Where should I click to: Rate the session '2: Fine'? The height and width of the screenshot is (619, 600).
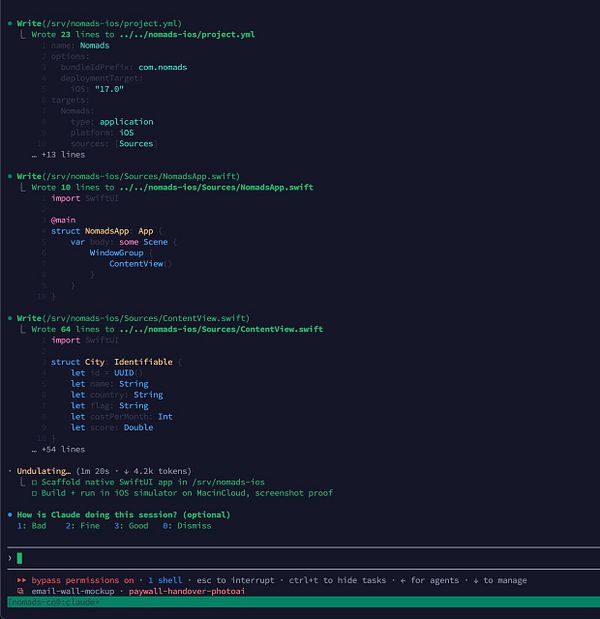pyautogui.click(x=82, y=525)
